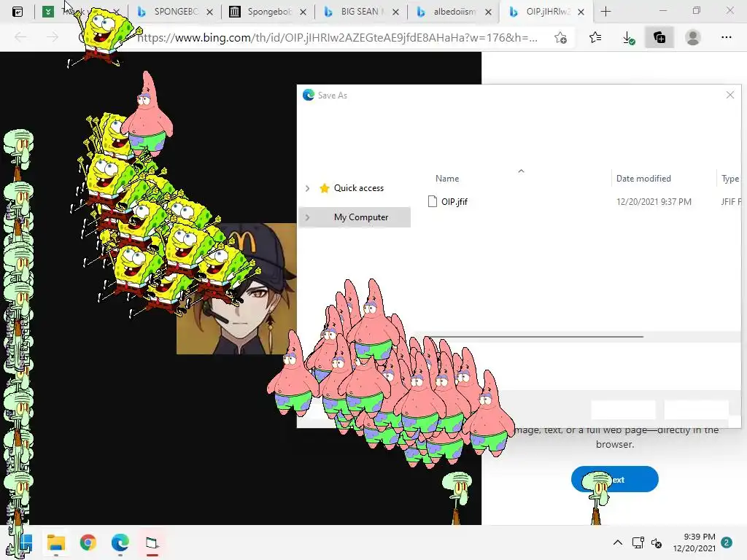Expand the Quick access tree node
Image resolution: width=747 pixels, height=560 pixels.
(307, 188)
